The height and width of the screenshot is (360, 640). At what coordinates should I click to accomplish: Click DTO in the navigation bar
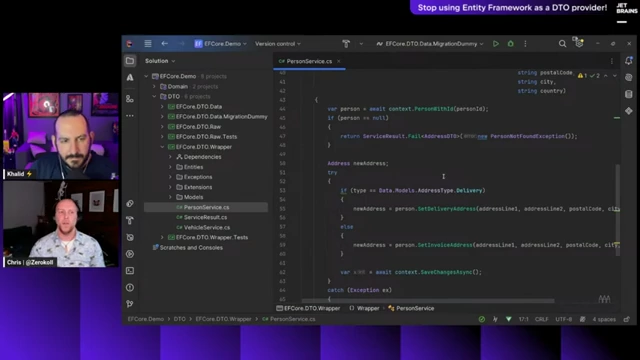[x=180, y=319]
